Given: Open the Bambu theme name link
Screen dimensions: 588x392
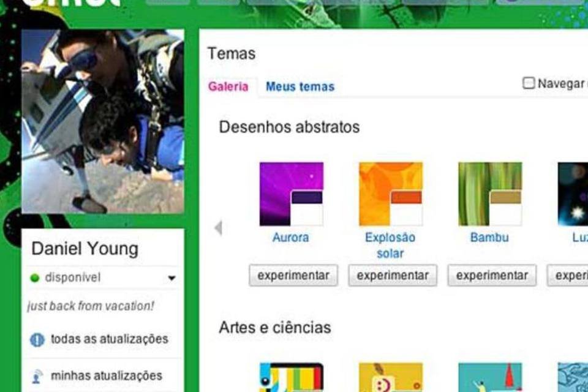Looking at the screenshot, I should [x=489, y=238].
